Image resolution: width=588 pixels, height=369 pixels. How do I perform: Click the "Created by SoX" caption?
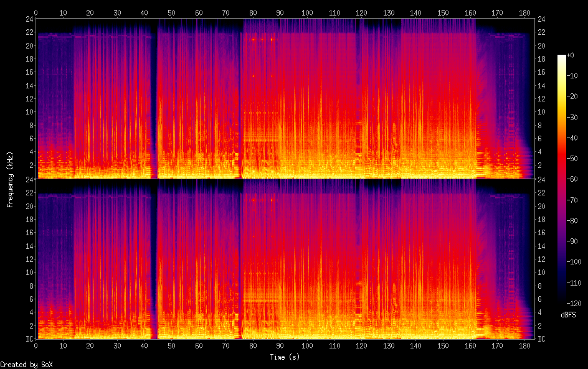[26, 365]
